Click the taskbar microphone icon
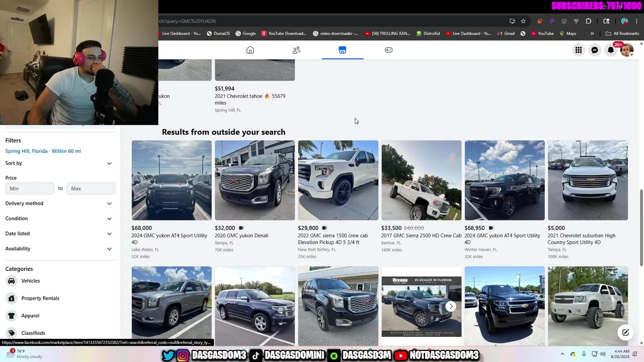This screenshot has height=362, width=644. coord(584,354)
